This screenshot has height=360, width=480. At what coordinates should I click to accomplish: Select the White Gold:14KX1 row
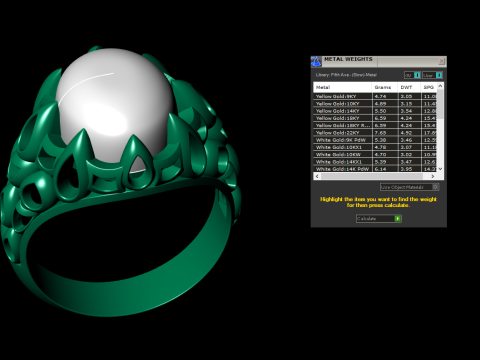[x=375, y=162]
